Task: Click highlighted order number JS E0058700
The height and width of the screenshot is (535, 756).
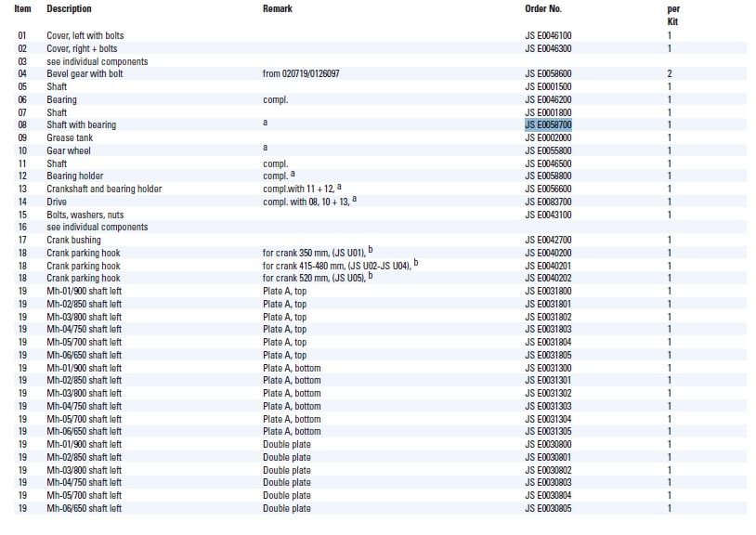Action: [x=548, y=124]
